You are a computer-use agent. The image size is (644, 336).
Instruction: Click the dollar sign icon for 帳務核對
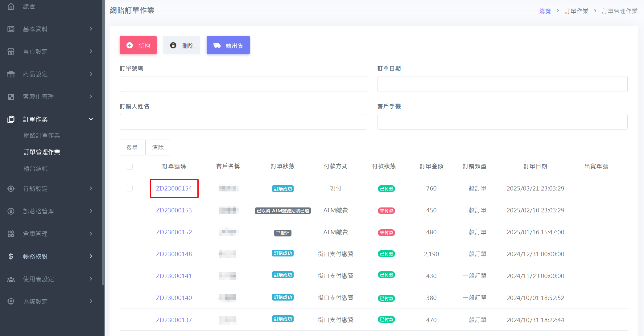tap(11, 256)
